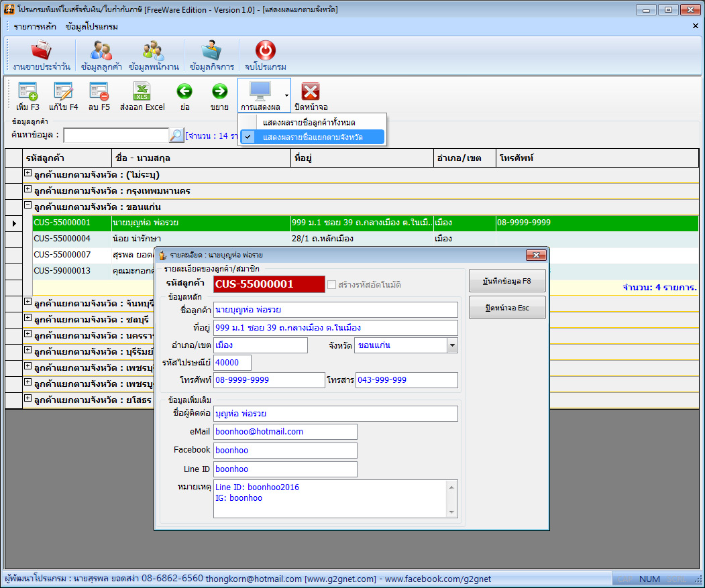
Task: Click the customer code field CUS-55000001 in dialog
Action: pos(269,284)
